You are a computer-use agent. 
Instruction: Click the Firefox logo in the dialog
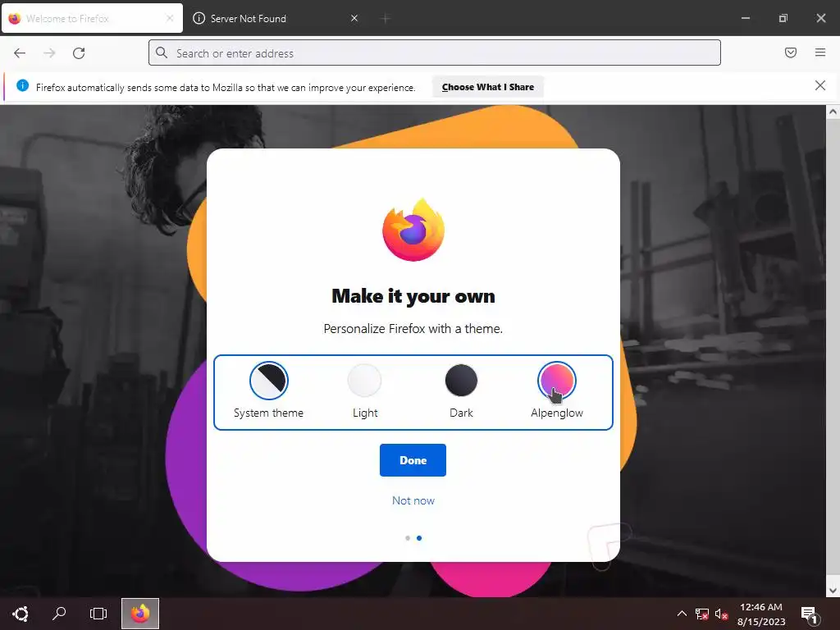click(x=413, y=230)
